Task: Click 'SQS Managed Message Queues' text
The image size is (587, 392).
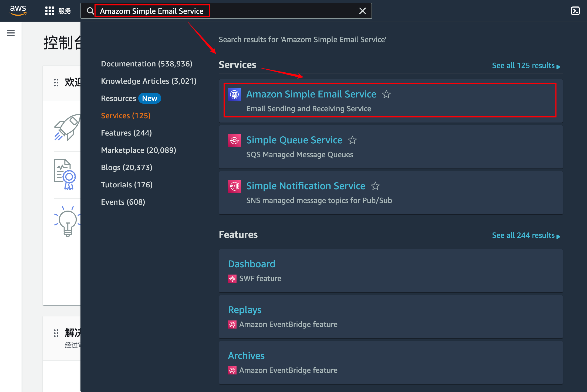Action: click(300, 154)
